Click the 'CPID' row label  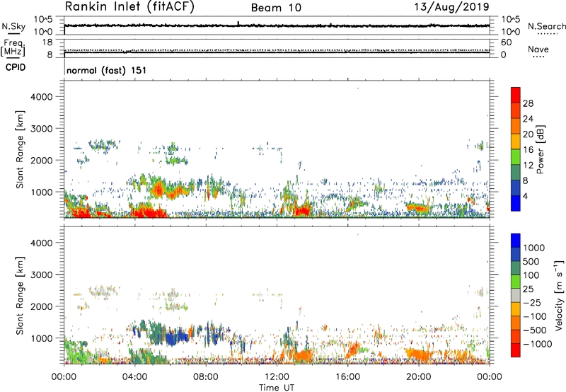tap(16, 67)
